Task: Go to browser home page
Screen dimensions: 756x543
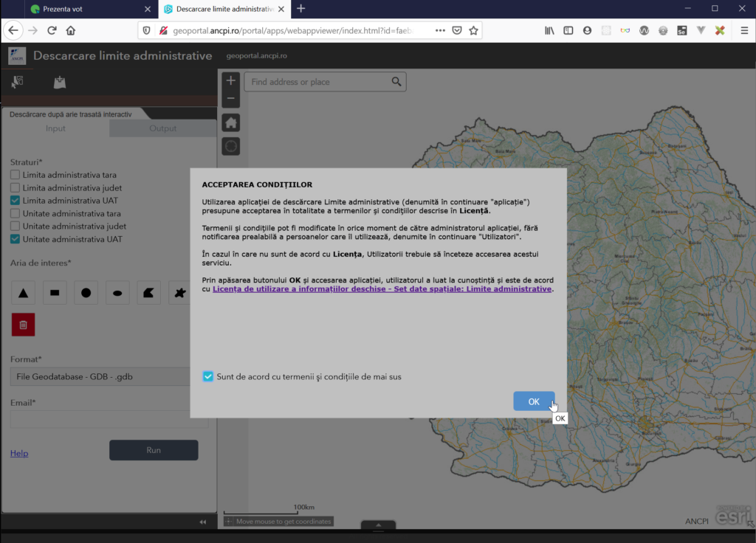Action: click(71, 30)
